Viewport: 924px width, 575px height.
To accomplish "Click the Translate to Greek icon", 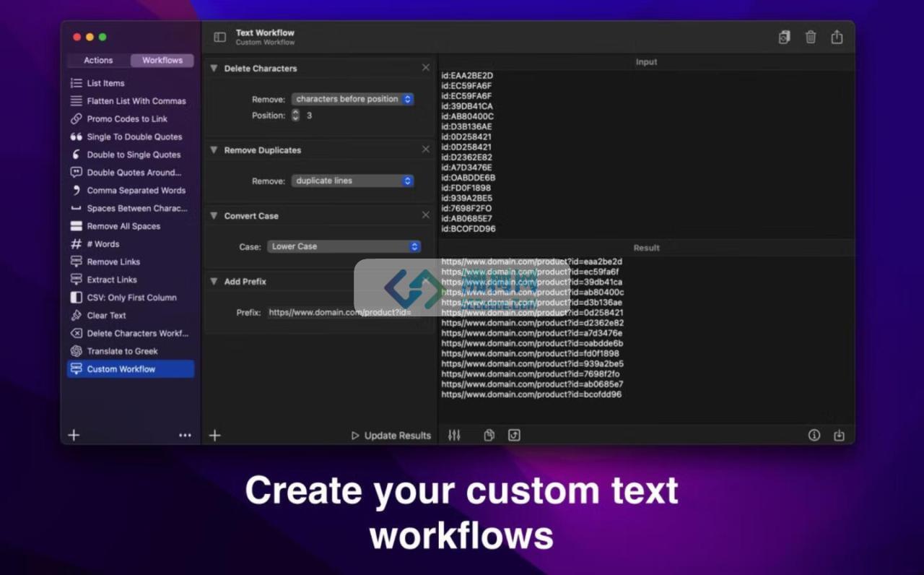I will click(76, 351).
